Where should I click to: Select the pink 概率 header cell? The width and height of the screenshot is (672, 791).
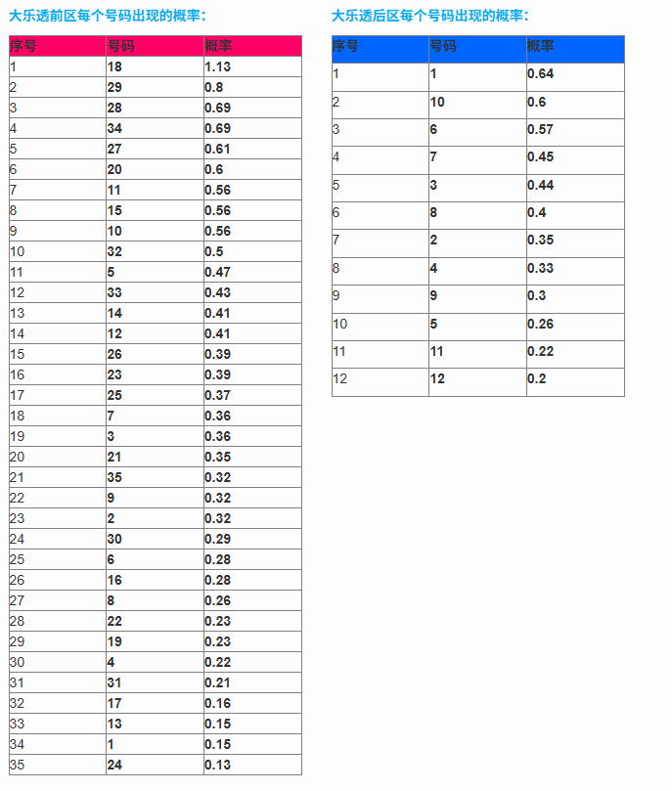252,46
